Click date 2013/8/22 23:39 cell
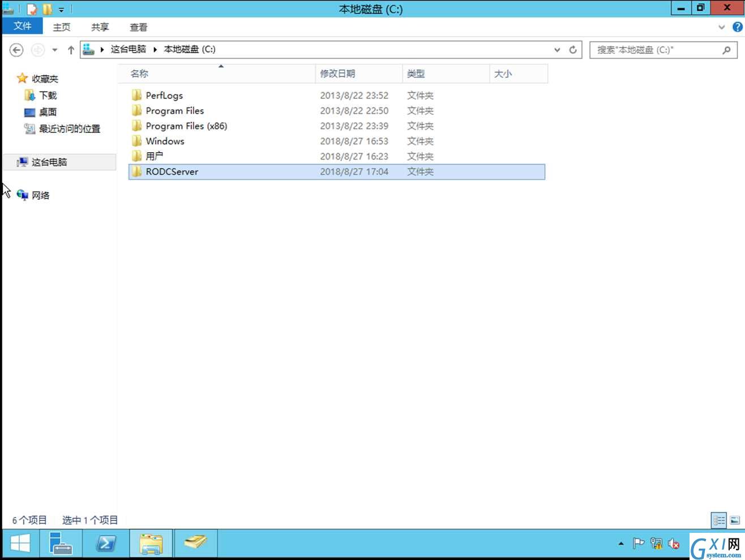This screenshot has height=560, width=745. (x=354, y=126)
